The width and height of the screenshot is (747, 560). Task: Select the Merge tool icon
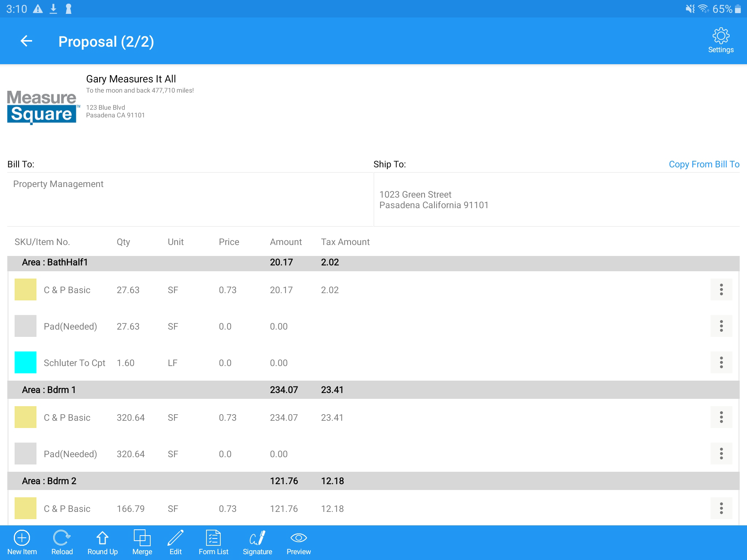[x=142, y=538]
